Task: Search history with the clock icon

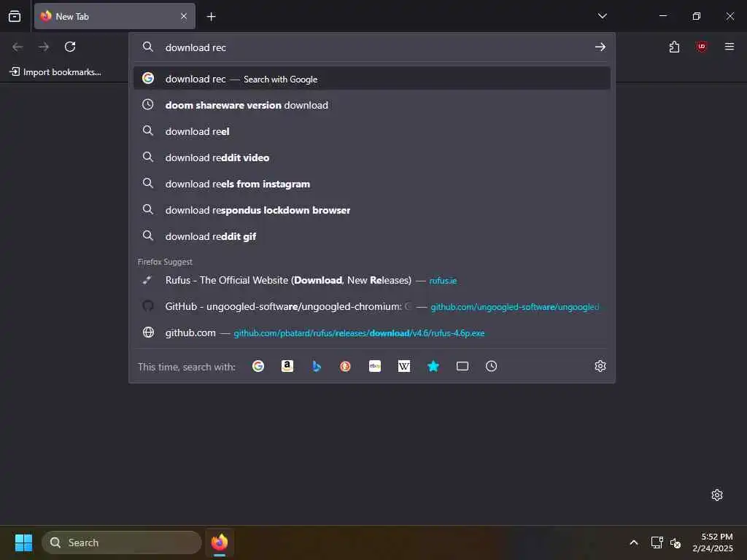Action: click(491, 366)
